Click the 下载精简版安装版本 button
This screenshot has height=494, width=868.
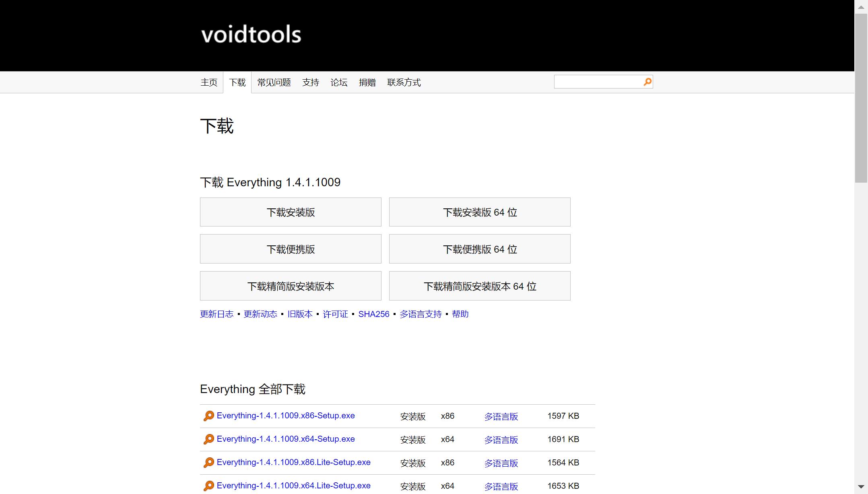point(291,286)
